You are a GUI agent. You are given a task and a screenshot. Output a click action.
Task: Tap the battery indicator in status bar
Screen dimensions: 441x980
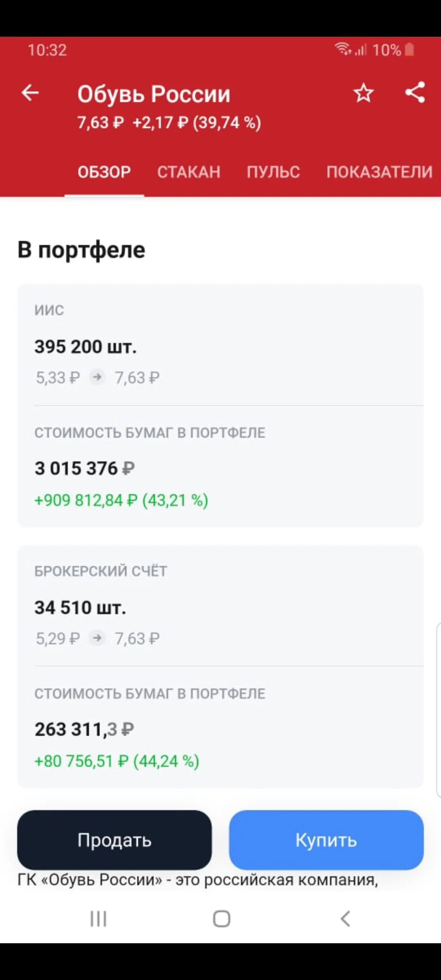coord(410,50)
